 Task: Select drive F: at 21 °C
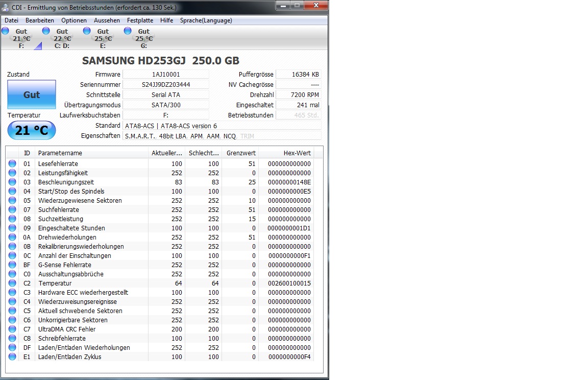(x=21, y=38)
